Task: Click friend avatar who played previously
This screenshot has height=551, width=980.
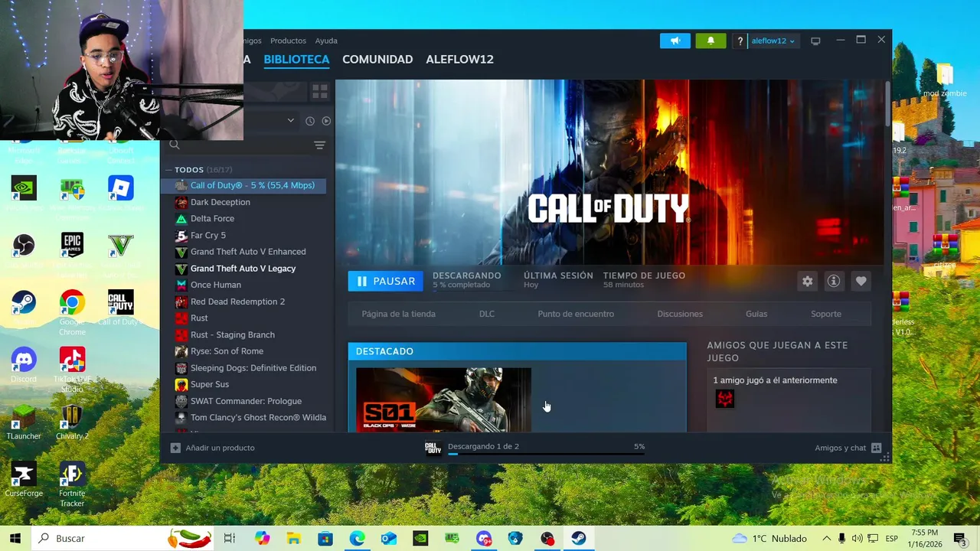Action: [724, 399]
